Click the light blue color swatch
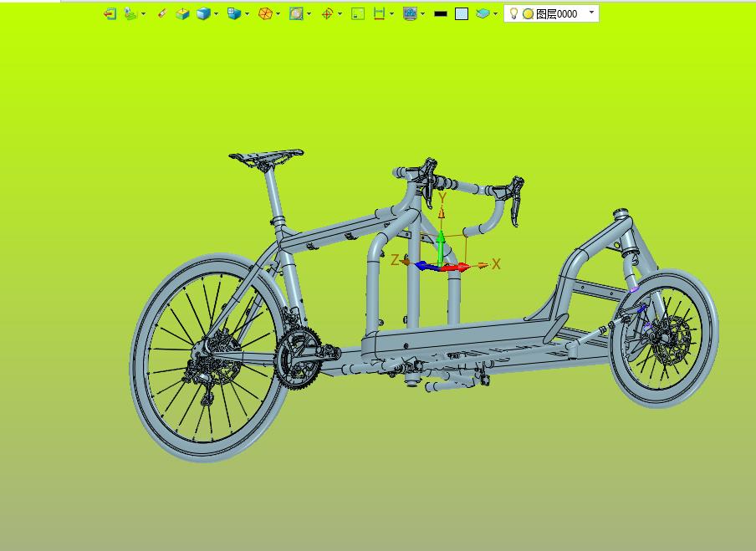756x551 pixels. click(462, 13)
